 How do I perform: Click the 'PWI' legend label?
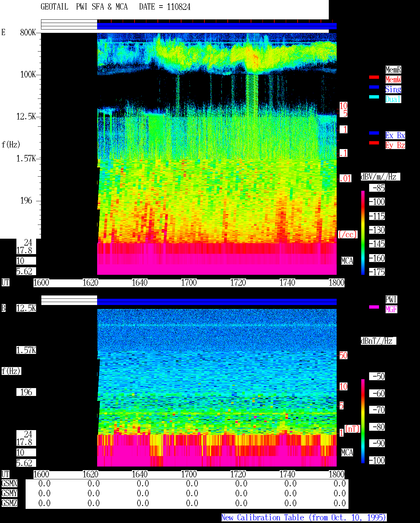point(391,299)
